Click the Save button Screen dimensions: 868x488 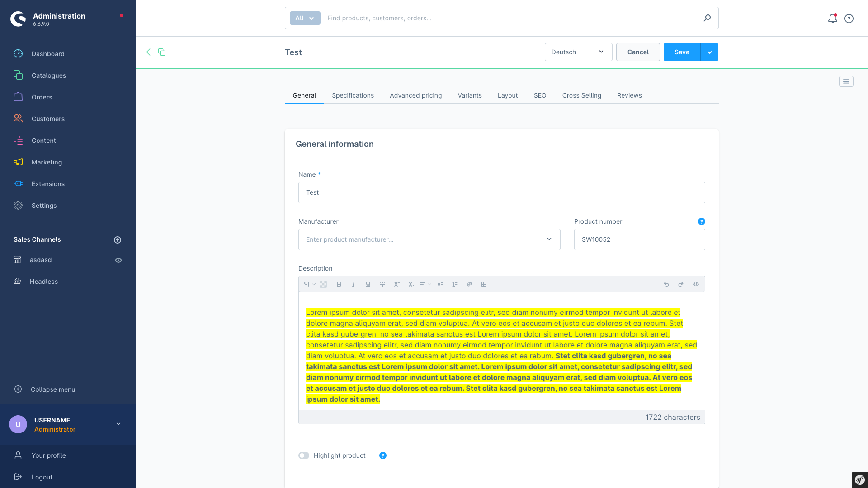[x=682, y=52]
